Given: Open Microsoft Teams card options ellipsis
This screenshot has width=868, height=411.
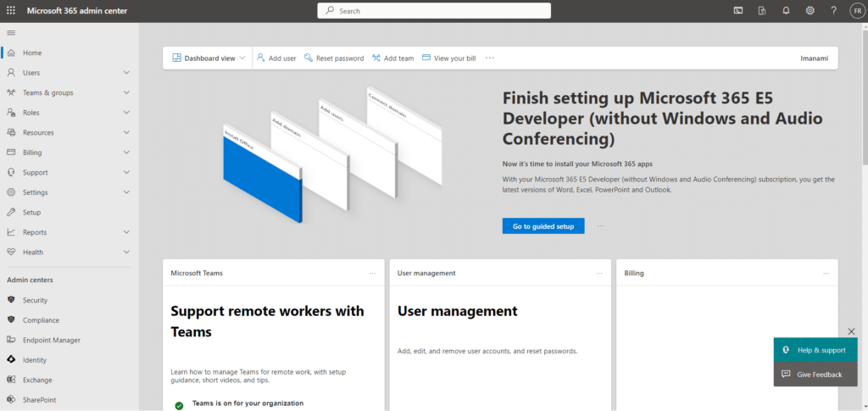Looking at the screenshot, I should [x=373, y=273].
